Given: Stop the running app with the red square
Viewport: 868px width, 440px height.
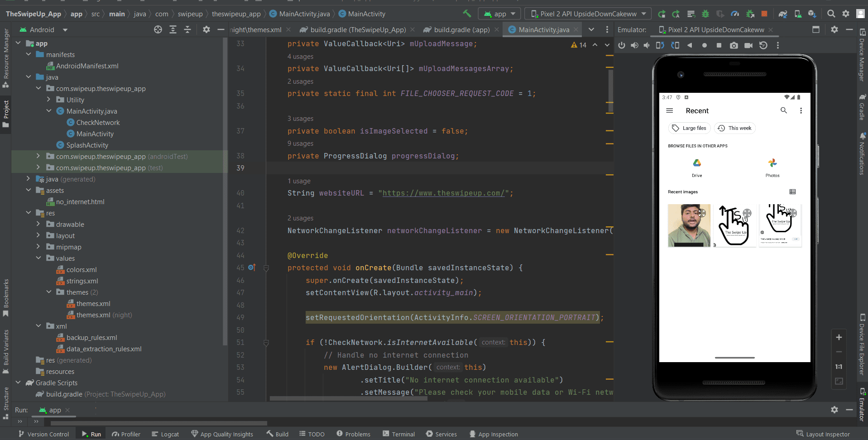Looking at the screenshot, I should [x=764, y=14].
